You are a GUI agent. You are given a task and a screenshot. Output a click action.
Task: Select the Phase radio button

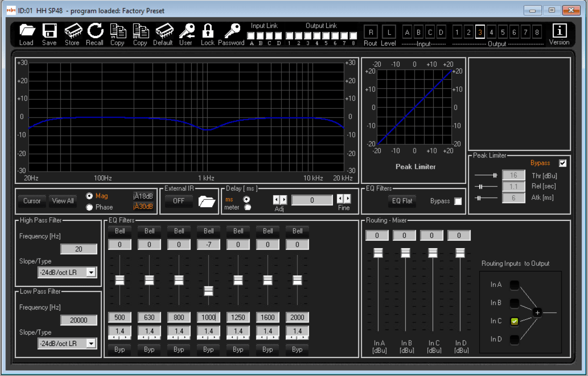[x=90, y=207]
